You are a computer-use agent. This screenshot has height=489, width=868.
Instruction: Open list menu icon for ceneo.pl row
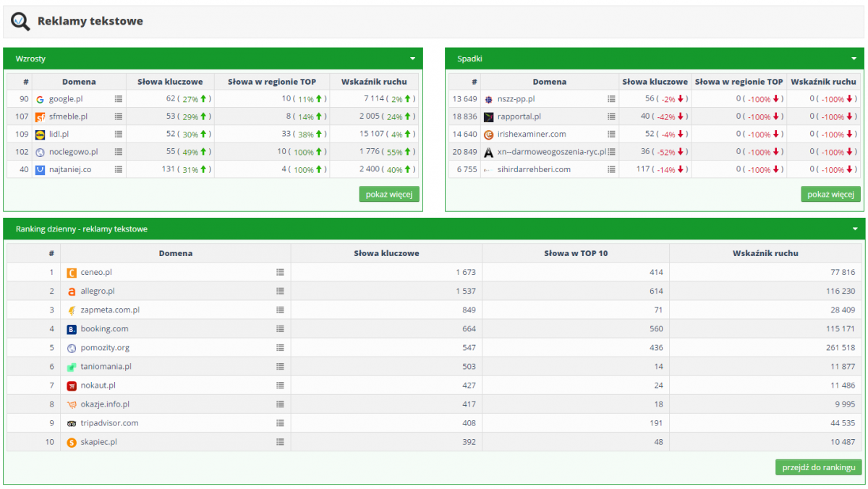(280, 272)
